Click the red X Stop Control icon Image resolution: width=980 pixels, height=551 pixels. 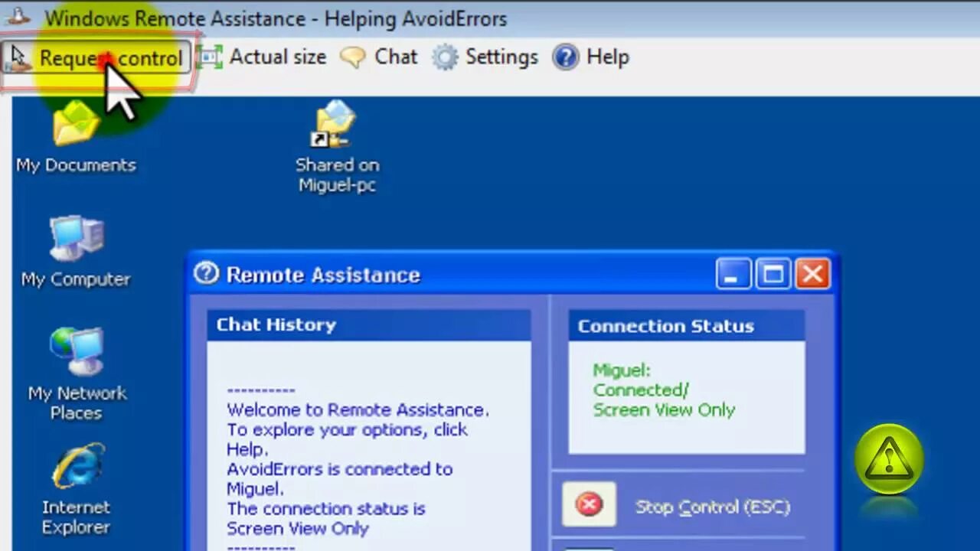point(589,504)
